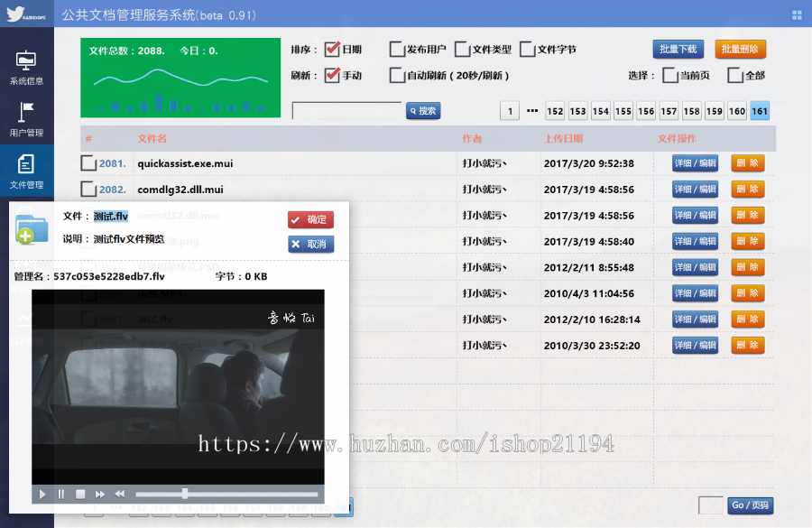Open the 用户管理 sidebar section
Viewport: 812px width, 528px height.
26,119
